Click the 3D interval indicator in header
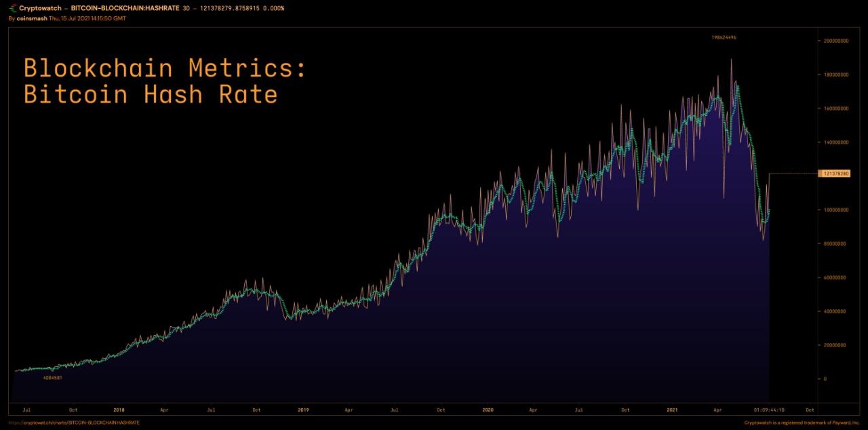868x430 pixels. click(x=186, y=8)
